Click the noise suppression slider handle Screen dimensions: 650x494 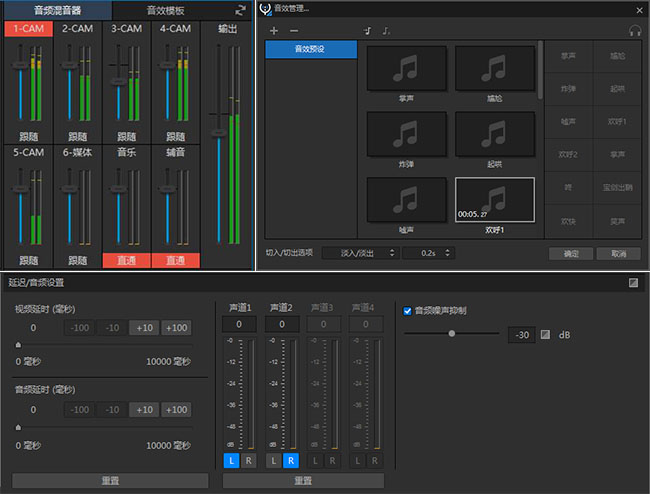[452, 333]
